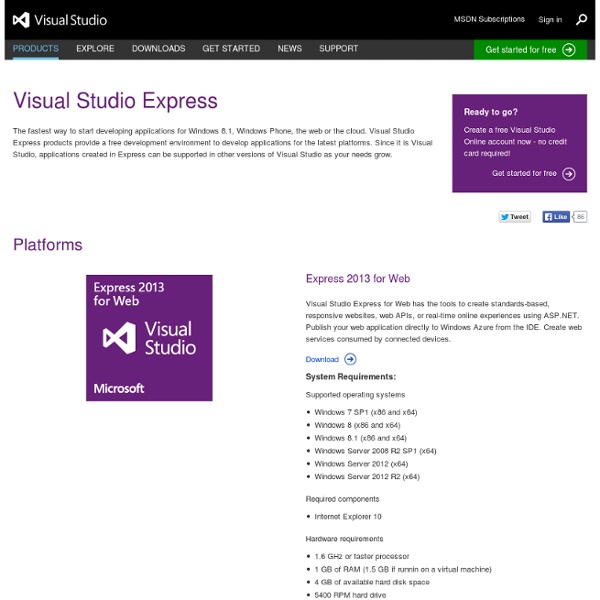Open the SUPPORT menu tab
The height and width of the screenshot is (600, 600).
339,49
